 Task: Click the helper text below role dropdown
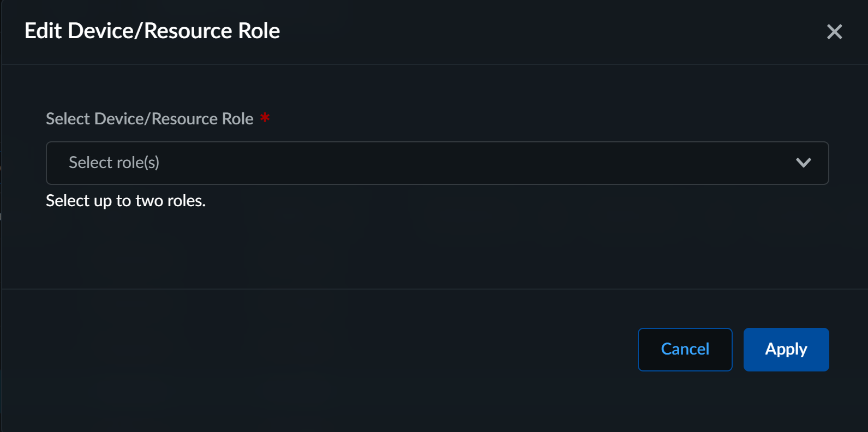125,201
